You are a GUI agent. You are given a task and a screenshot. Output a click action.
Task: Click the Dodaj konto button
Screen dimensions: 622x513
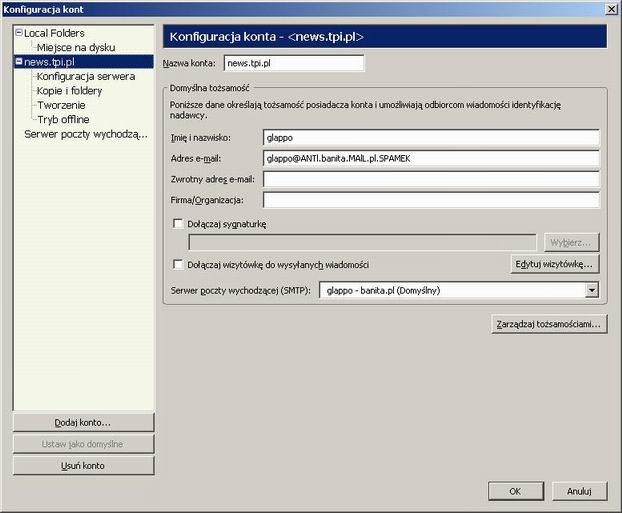tap(83, 422)
